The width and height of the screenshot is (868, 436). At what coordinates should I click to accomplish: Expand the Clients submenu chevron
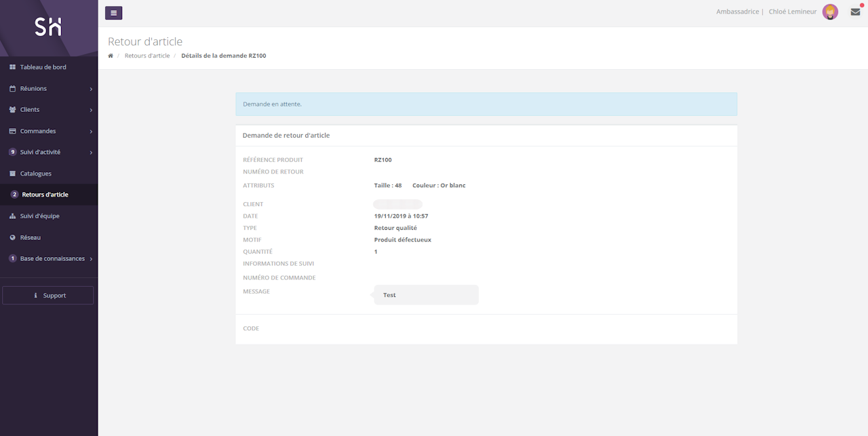pyautogui.click(x=91, y=110)
